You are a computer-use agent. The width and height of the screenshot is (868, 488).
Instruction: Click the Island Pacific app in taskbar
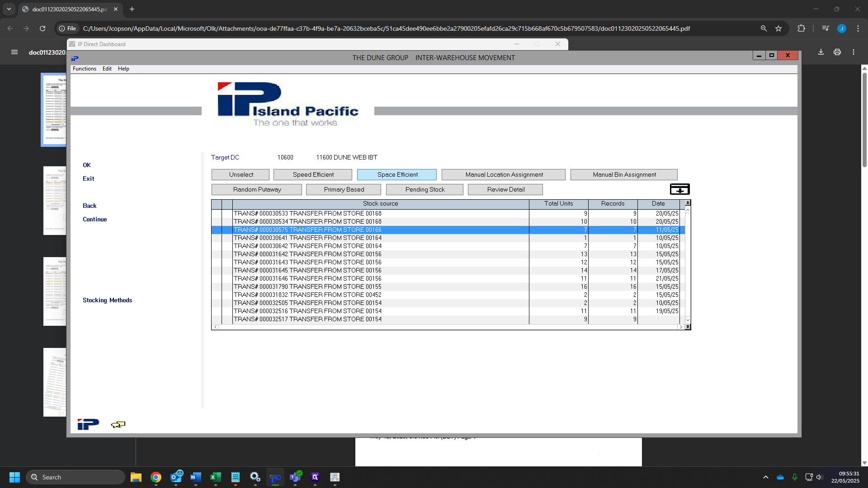pos(275,477)
